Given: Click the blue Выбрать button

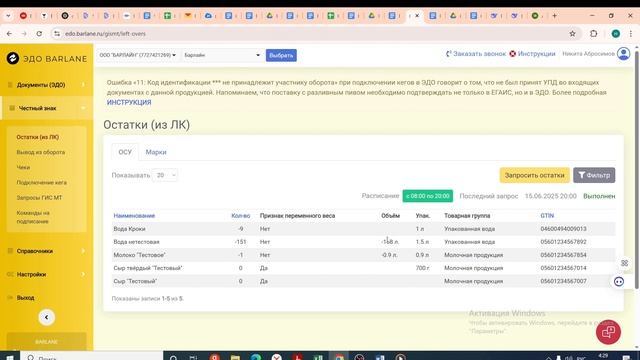Looking at the screenshot, I should pyautogui.click(x=281, y=55).
